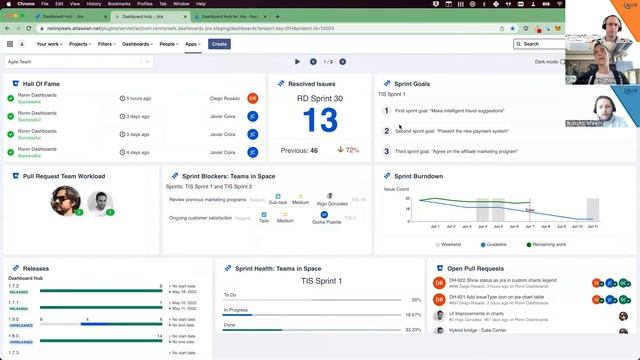This screenshot has height=360, width=640.
Task: Go to next dashboard slide
Action: point(342,62)
